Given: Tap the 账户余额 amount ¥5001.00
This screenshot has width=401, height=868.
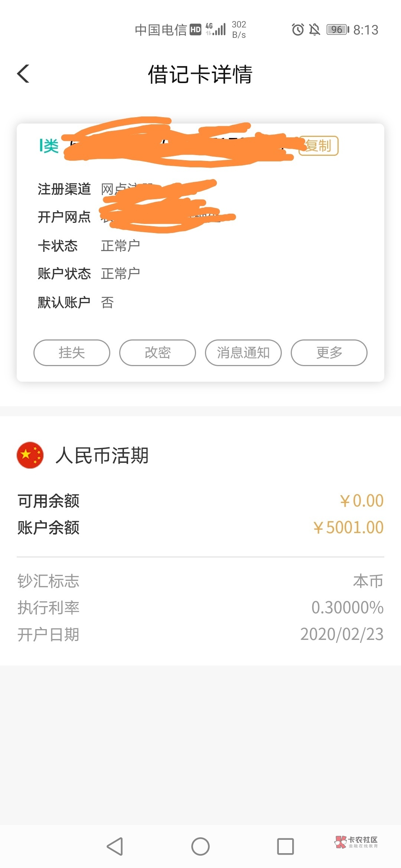Looking at the screenshot, I should [348, 527].
